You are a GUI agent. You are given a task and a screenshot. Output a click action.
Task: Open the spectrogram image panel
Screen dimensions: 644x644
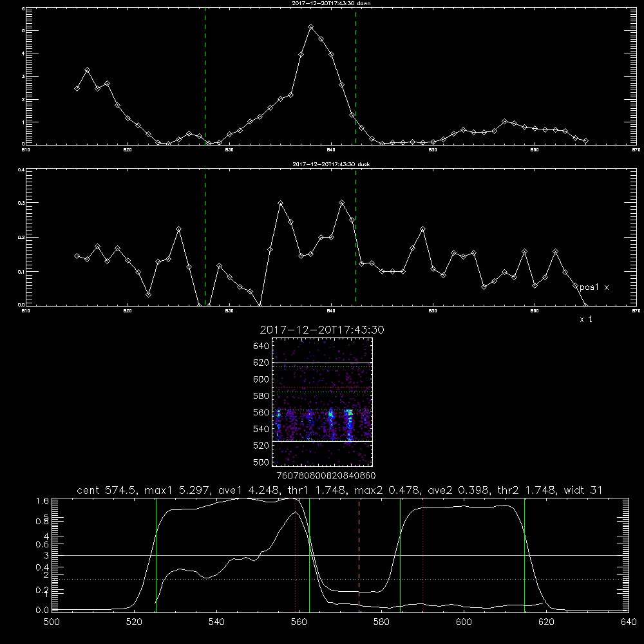pos(322,402)
